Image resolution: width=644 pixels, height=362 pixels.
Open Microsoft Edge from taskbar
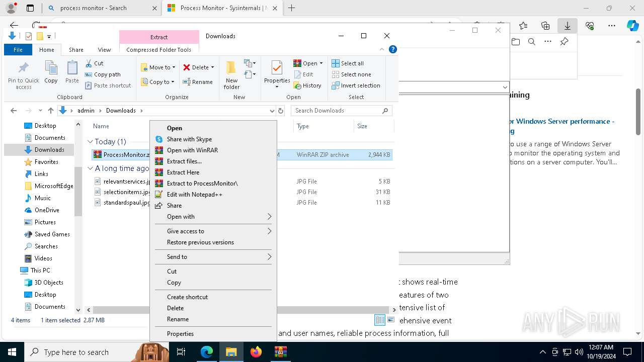[x=207, y=352]
